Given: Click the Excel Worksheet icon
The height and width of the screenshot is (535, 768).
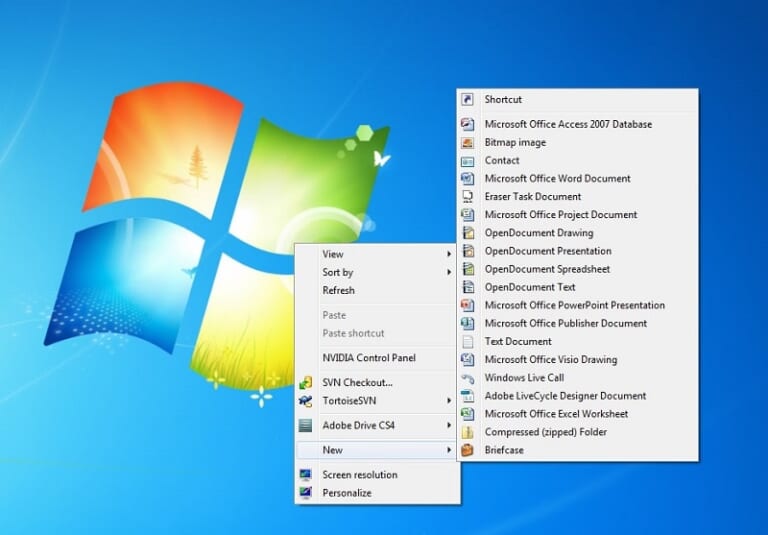Looking at the screenshot, I should click(468, 413).
